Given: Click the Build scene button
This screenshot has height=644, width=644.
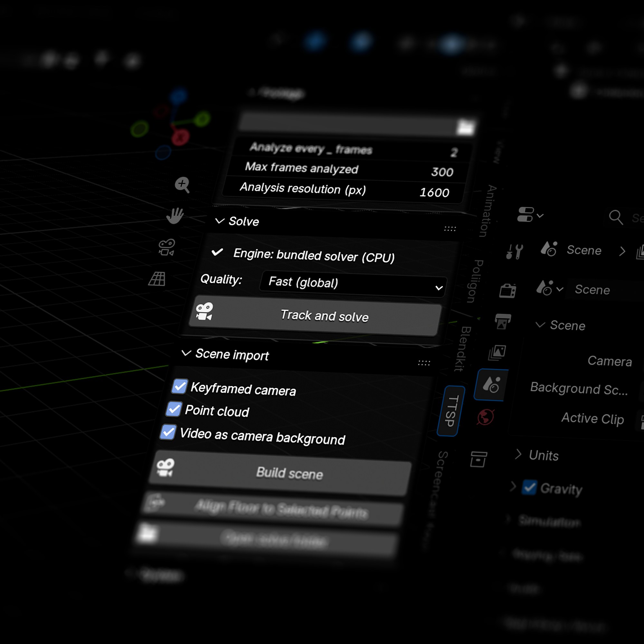Looking at the screenshot, I should 280,473.
